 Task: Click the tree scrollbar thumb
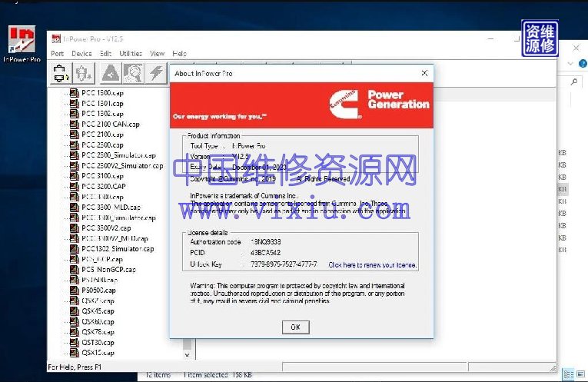(187, 344)
